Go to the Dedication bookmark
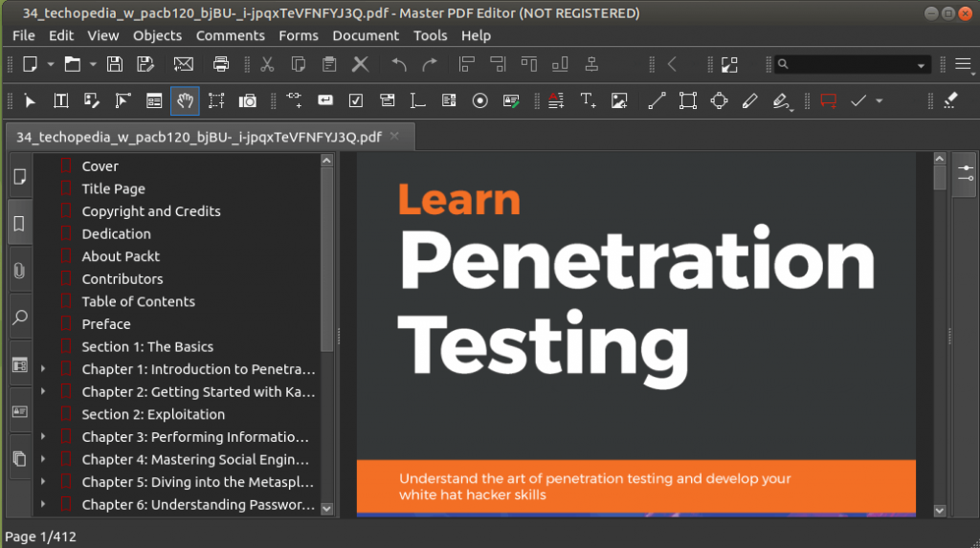The height and width of the screenshot is (548, 980). (116, 233)
